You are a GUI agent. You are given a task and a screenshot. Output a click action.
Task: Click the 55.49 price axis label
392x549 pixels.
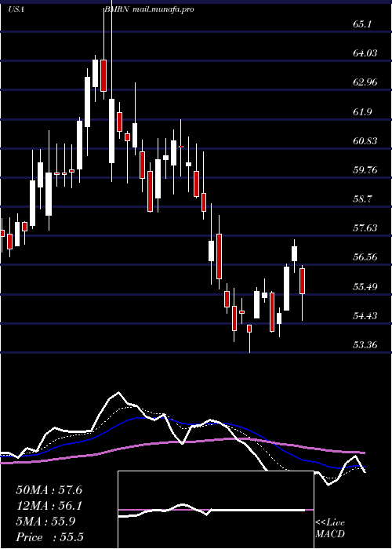click(x=365, y=287)
